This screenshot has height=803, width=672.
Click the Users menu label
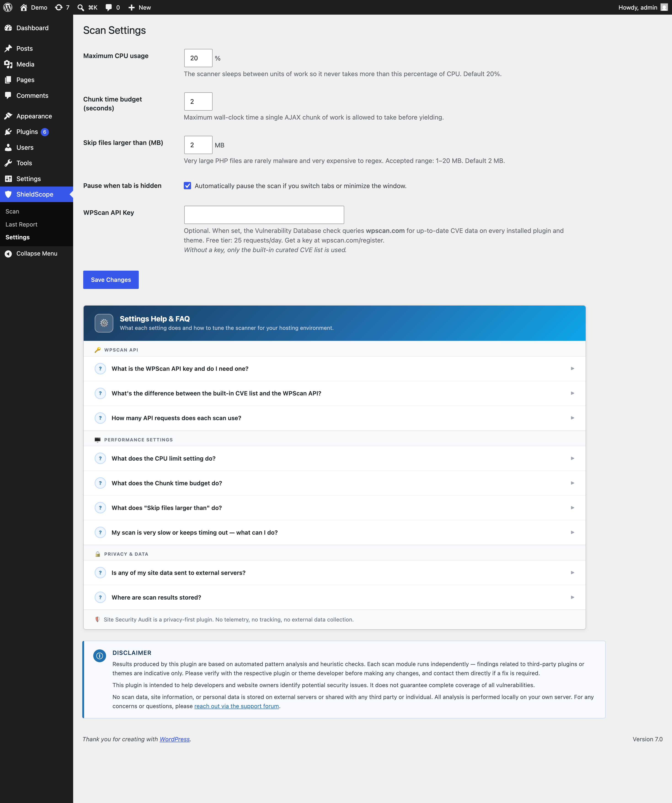25,147
